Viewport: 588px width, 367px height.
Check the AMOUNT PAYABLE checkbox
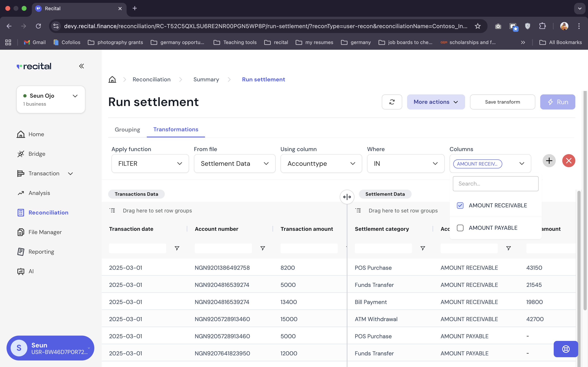(460, 228)
